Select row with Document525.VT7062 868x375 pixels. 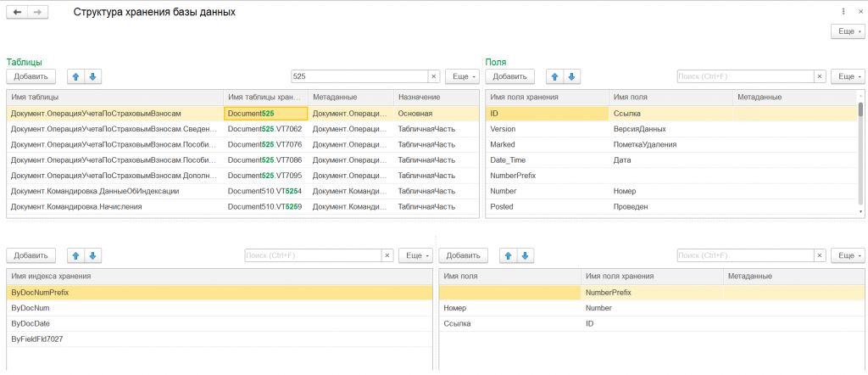[x=243, y=128]
